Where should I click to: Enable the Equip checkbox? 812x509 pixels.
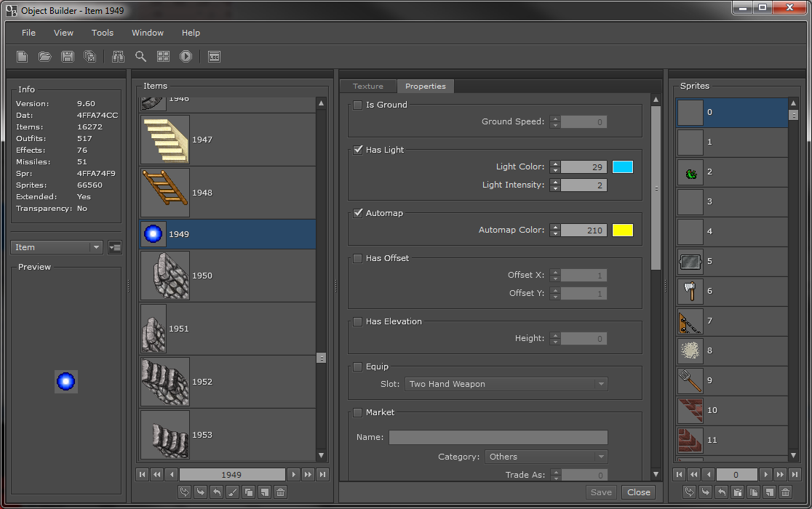358,366
